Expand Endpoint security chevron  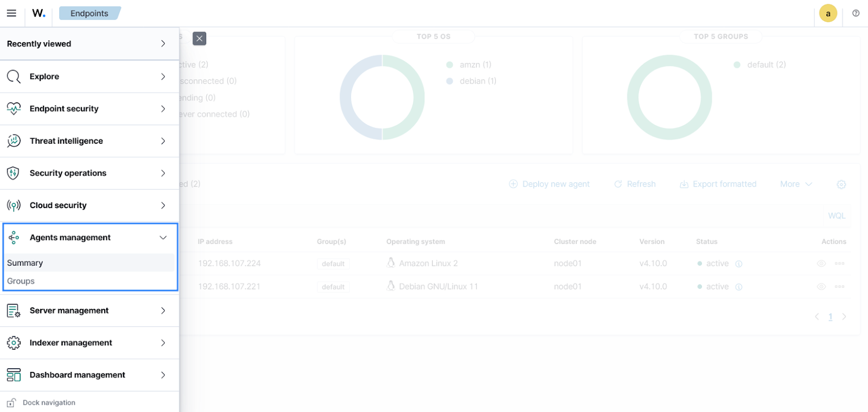(163, 109)
